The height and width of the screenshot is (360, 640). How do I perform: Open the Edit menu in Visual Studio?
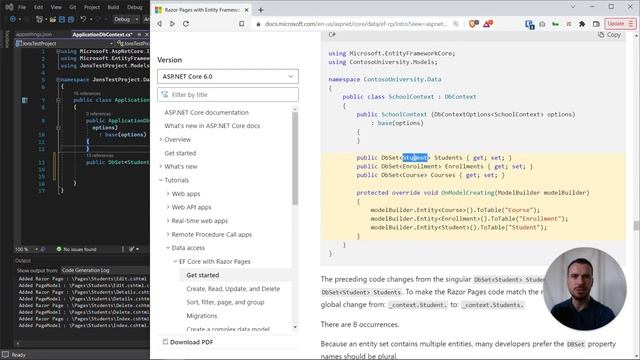click(x=38, y=7)
